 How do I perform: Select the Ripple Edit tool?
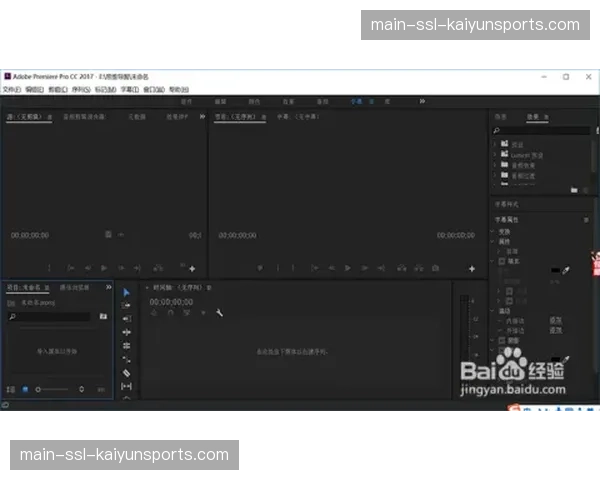(x=126, y=332)
